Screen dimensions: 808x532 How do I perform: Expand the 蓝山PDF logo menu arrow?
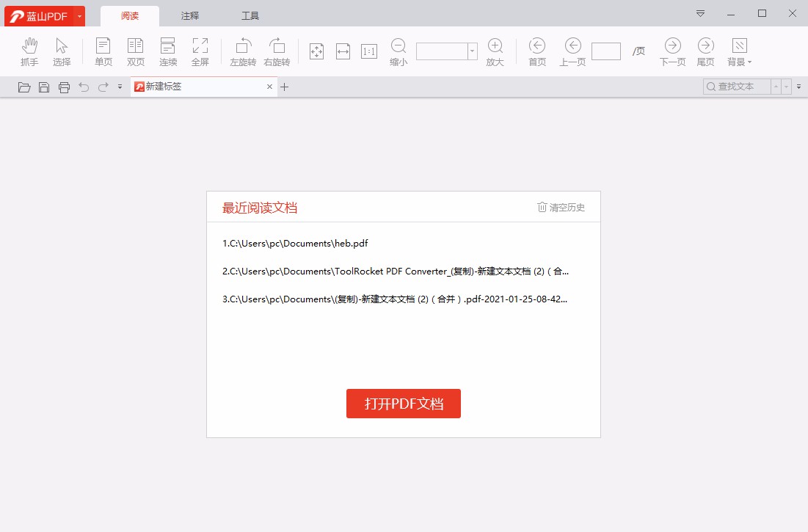(80, 15)
